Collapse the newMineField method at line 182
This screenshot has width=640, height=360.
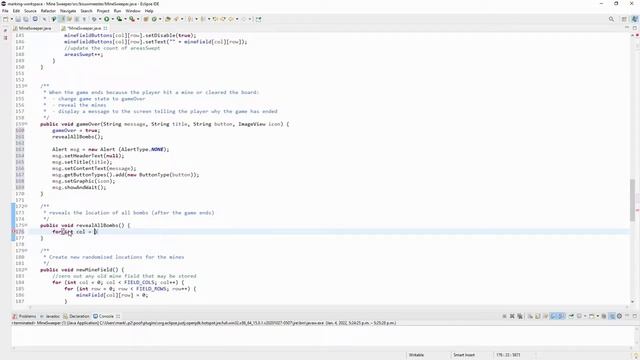(x=27, y=269)
